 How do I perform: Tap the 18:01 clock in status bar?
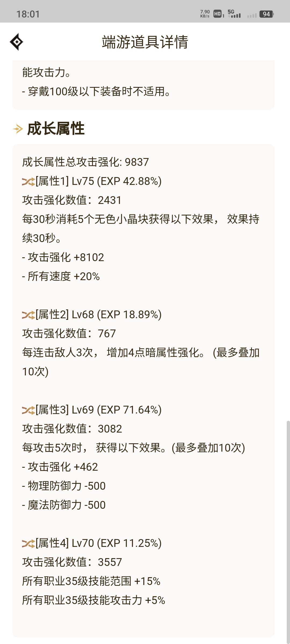(28, 14)
